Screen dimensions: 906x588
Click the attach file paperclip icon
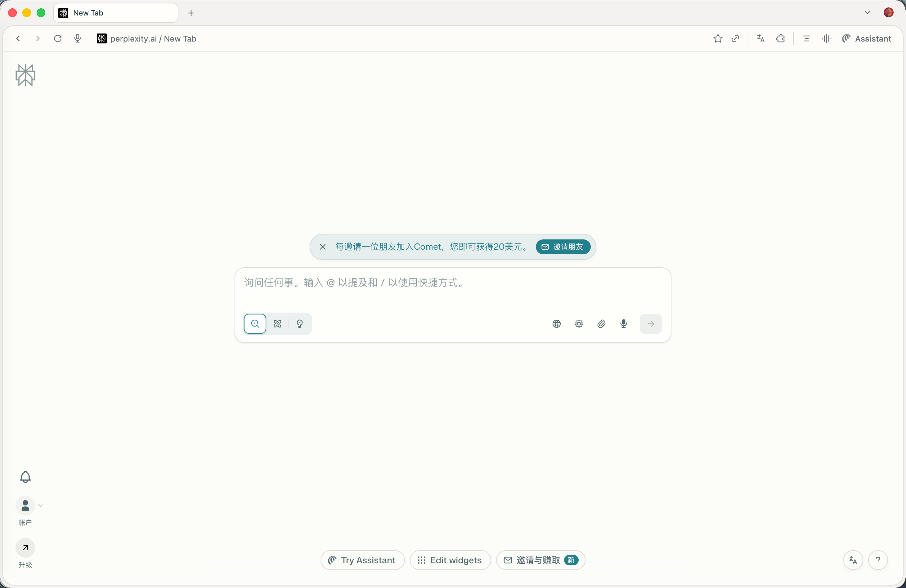601,324
